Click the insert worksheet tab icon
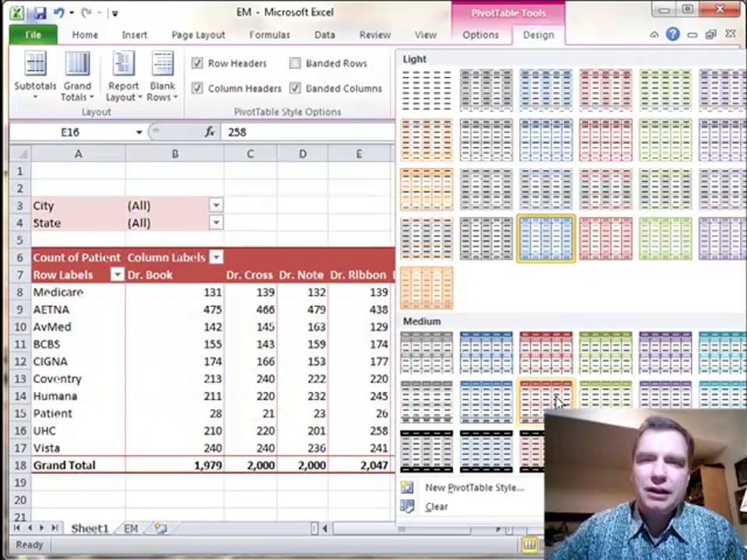Viewport: 747px width, 560px height. pyautogui.click(x=160, y=528)
